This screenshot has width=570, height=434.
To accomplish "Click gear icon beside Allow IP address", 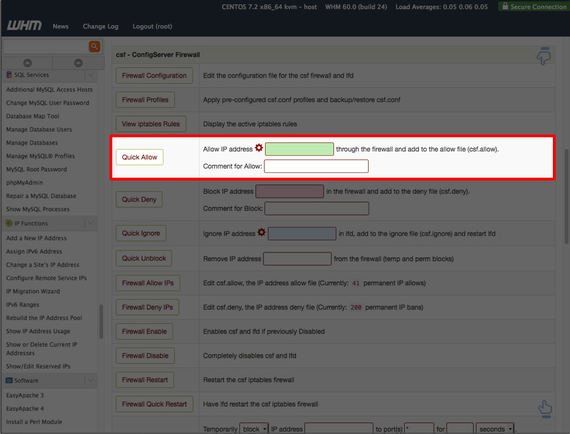I will (259, 148).
